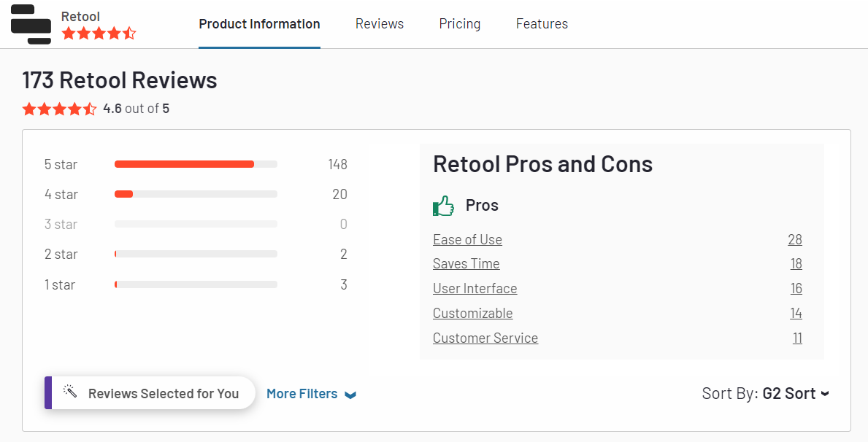868x442 pixels.
Task: Filter reviews by 4 star bar
Action: [x=196, y=195]
